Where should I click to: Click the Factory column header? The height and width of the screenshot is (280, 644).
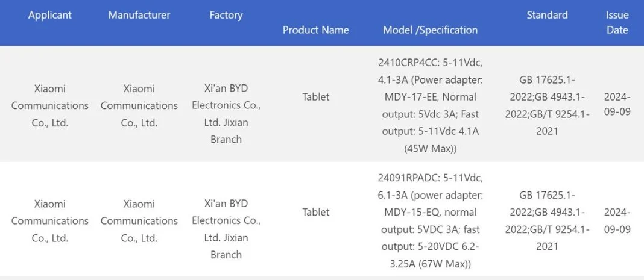tap(226, 15)
